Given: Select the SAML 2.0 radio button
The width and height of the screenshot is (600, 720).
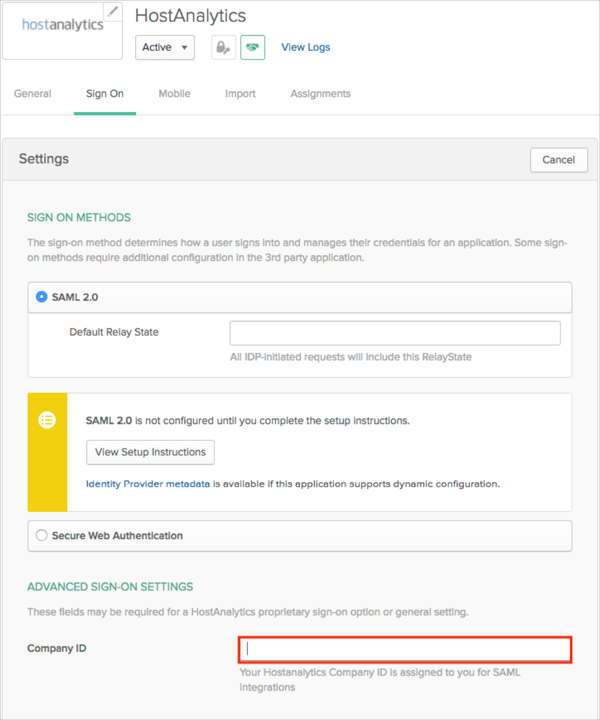Looking at the screenshot, I should tap(42, 297).
